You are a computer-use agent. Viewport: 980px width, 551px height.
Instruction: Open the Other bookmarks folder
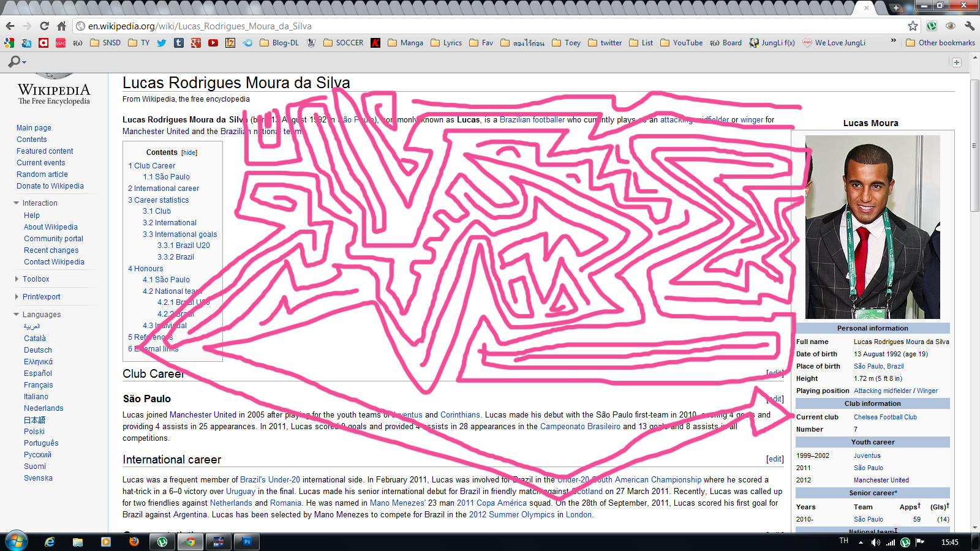[940, 43]
